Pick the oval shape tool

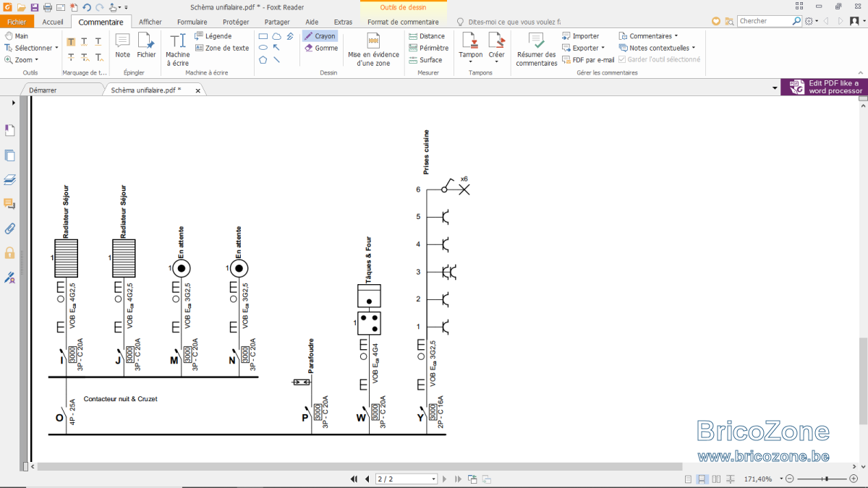(x=263, y=48)
